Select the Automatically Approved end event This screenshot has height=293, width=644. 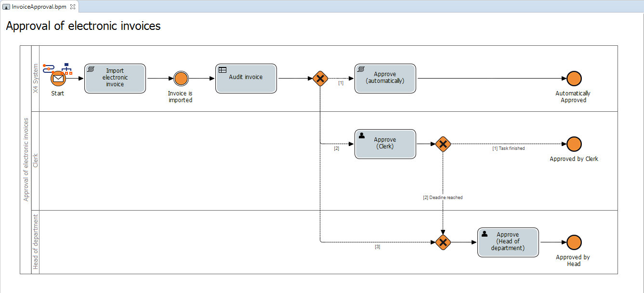pos(573,78)
